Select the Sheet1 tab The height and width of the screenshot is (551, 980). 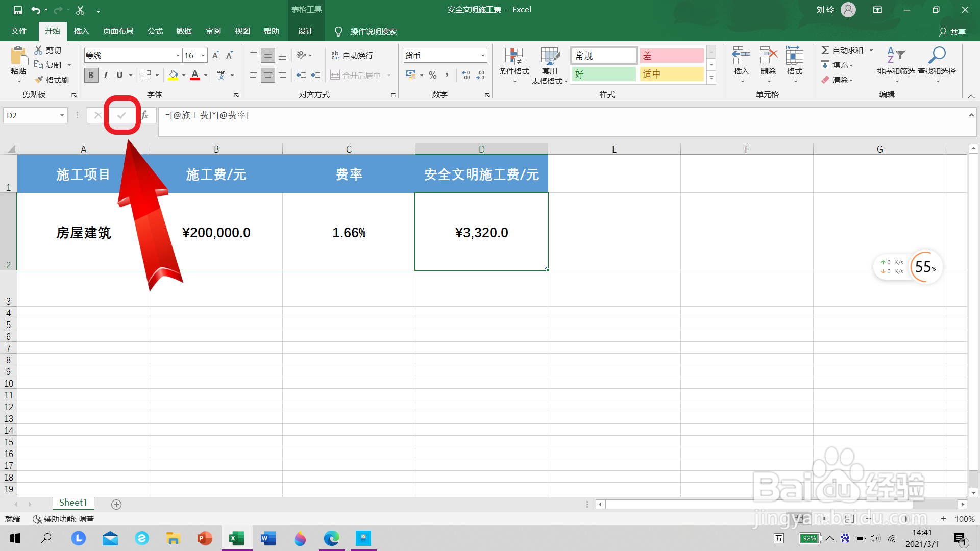pos(73,503)
